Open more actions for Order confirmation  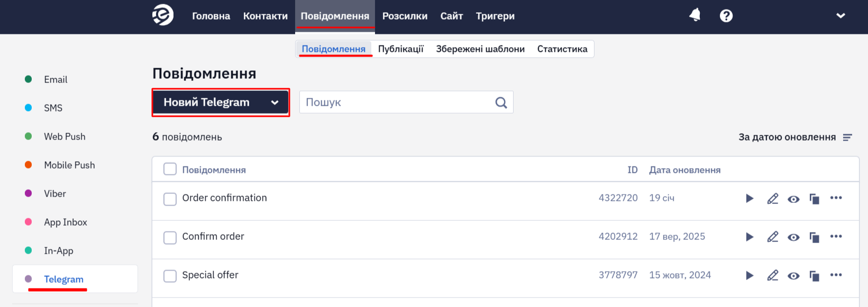(x=836, y=198)
